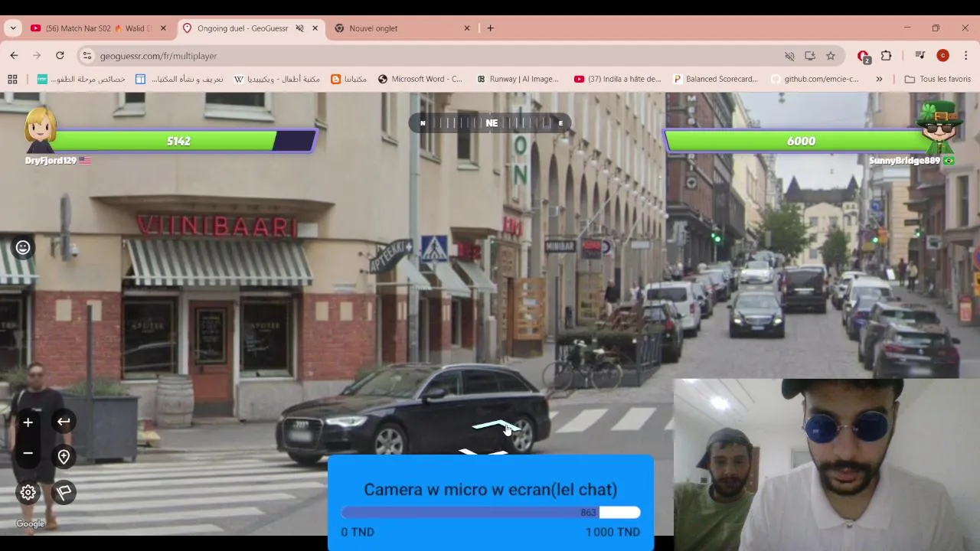Click the compass bar showing NE
Image resolution: width=980 pixels, height=551 pixels.
coord(490,122)
